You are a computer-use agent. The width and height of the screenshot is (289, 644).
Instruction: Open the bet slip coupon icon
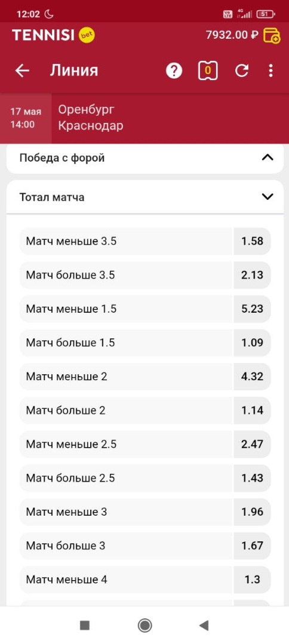point(208,71)
